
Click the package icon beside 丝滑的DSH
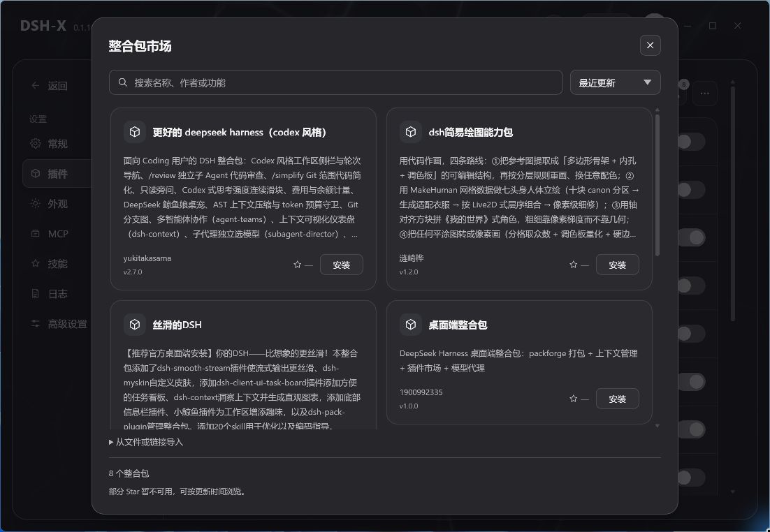(135, 325)
